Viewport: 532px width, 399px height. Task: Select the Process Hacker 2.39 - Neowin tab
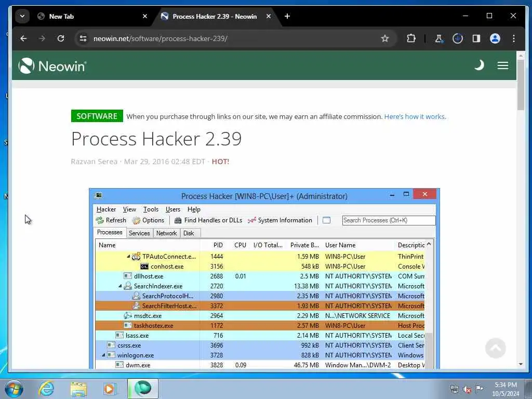(216, 16)
